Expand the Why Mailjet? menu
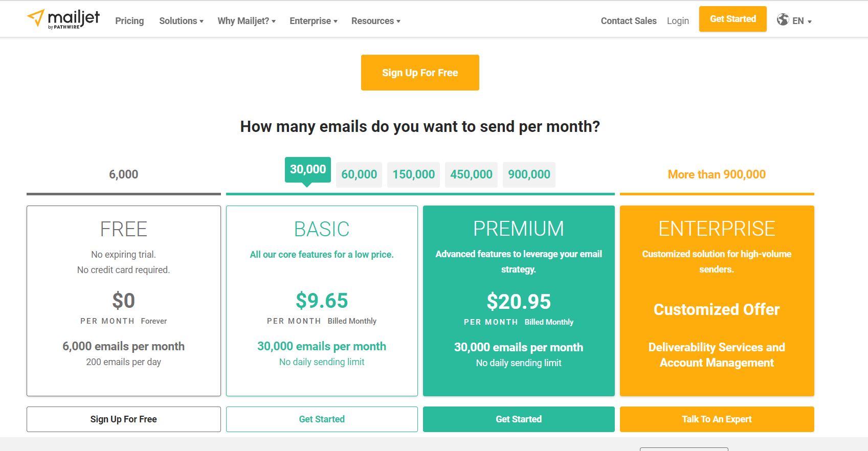 [x=247, y=21]
